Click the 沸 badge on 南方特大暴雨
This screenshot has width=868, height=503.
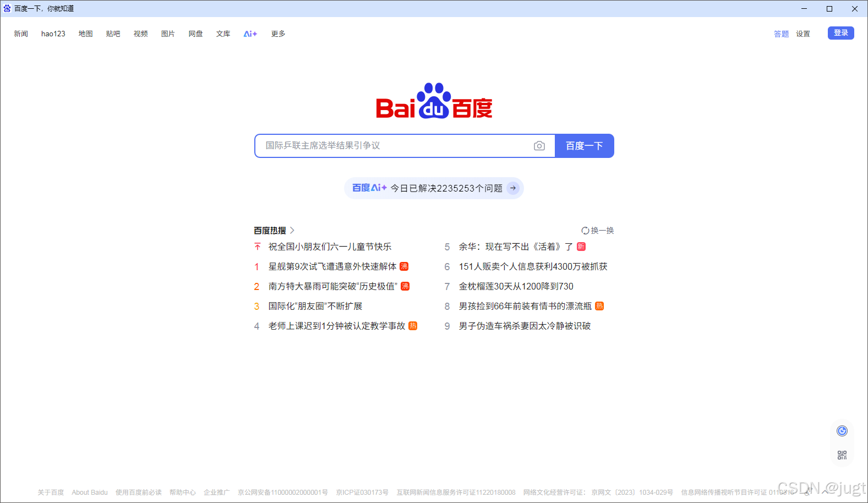coord(405,286)
